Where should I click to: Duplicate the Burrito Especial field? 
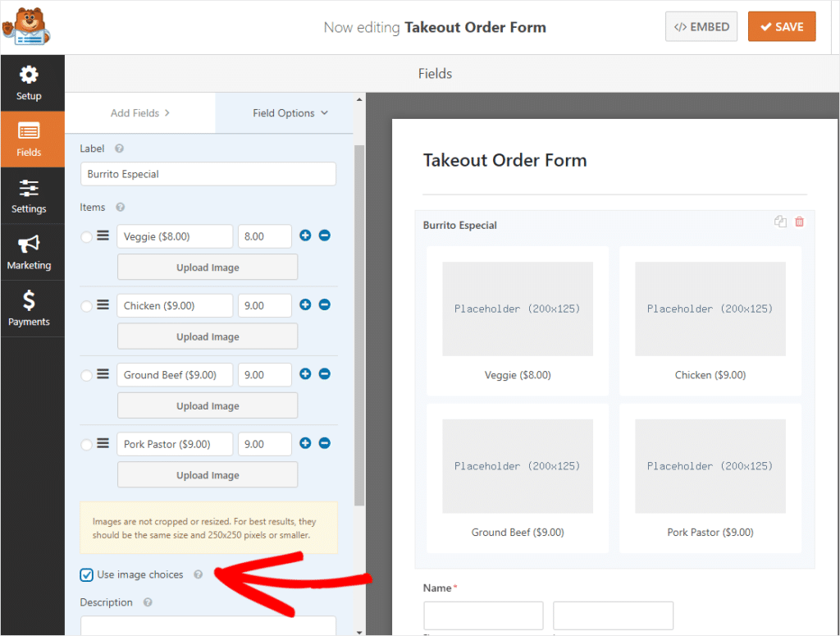(780, 222)
